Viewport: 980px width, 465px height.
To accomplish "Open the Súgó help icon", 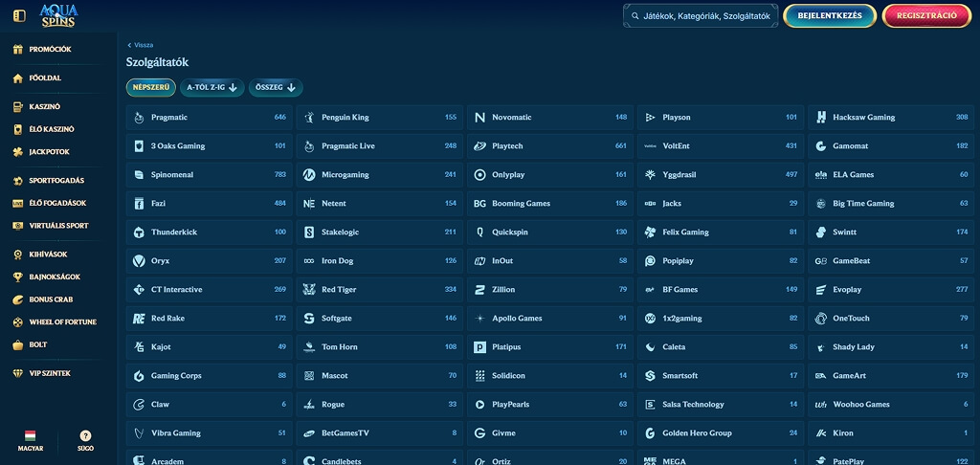I will click(85, 435).
